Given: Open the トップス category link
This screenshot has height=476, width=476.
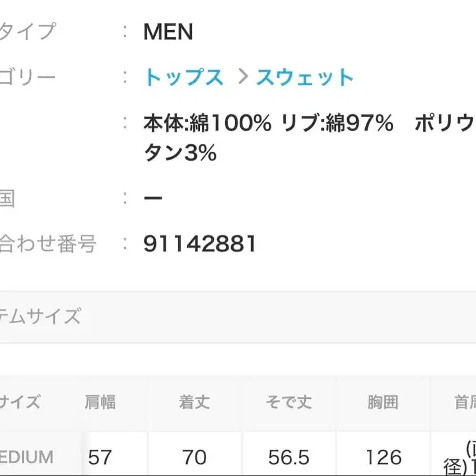Looking at the screenshot, I should tap(184, 78).
